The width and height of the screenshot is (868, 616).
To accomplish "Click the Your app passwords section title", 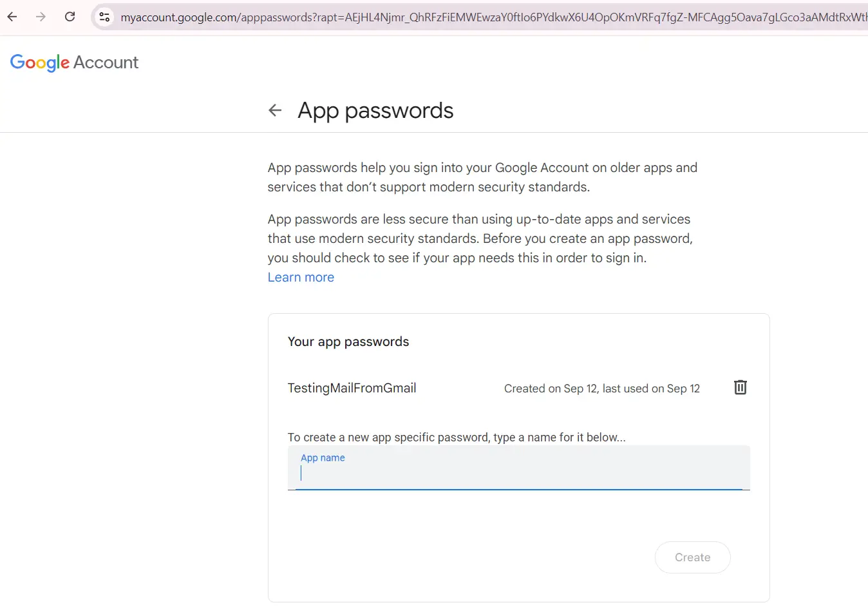I will (x=348, y=342).
